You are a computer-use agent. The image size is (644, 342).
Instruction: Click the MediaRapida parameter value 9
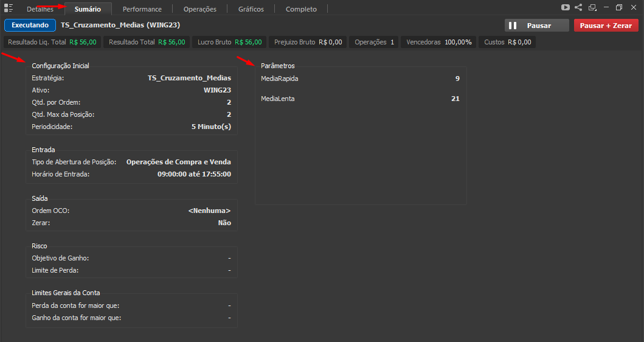(x=457, y=79)
